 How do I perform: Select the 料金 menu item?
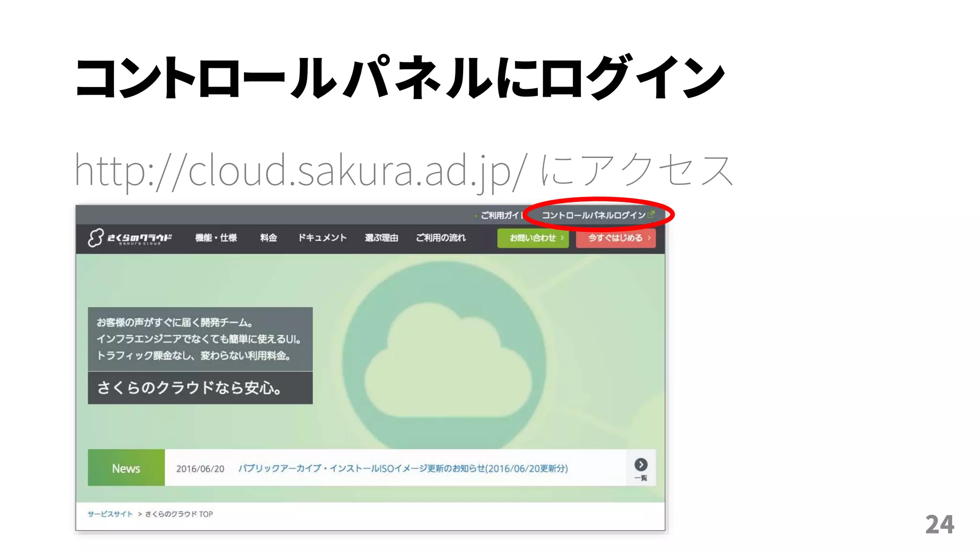[268, 238]
